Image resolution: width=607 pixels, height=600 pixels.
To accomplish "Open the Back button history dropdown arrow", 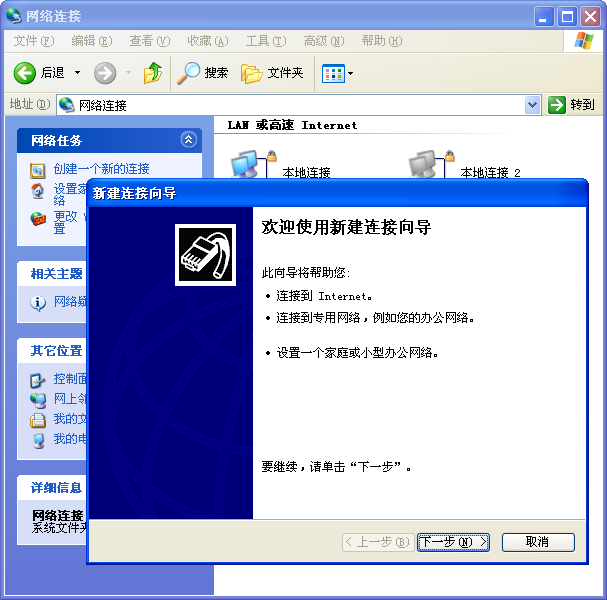I will pos(76,73).
